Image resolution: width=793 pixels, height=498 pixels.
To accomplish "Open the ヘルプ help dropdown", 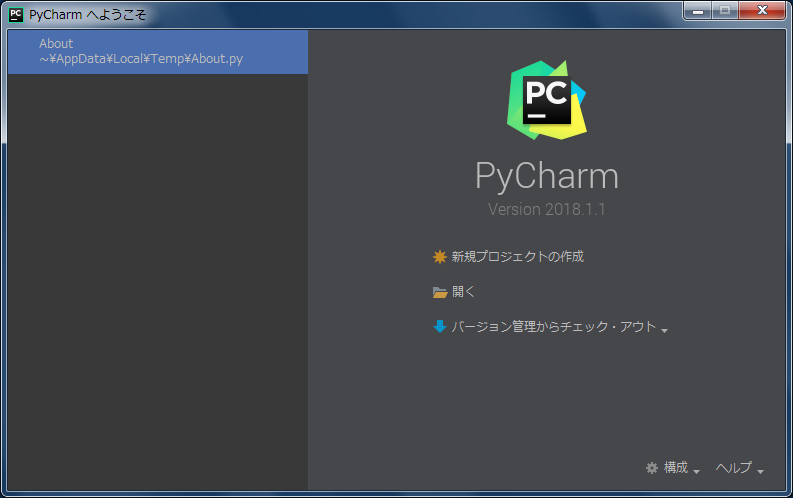I will 734,468.
